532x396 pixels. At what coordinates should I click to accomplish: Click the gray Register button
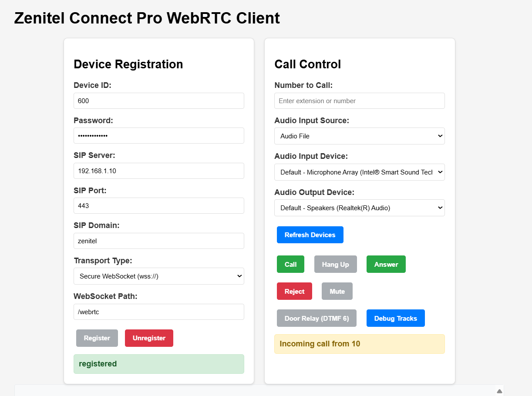pos(97,338)
